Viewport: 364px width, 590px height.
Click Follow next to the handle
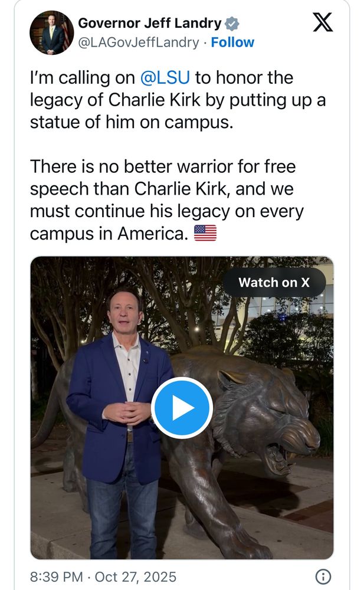pyautogui.click(x=232, y=42)
